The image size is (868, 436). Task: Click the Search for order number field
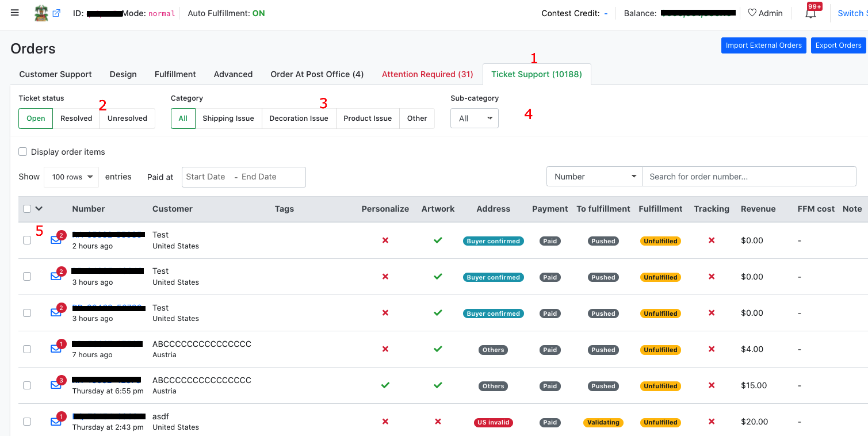[749, 177]
